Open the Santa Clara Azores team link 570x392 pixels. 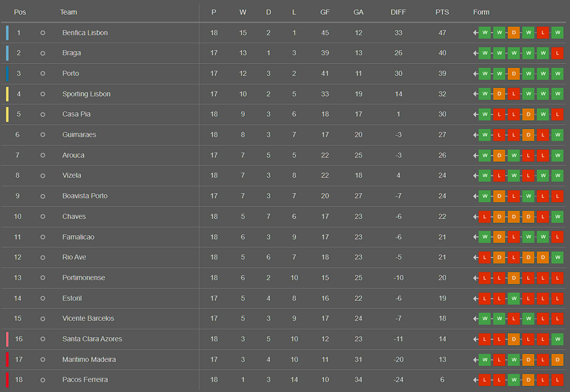pos(92,338)
